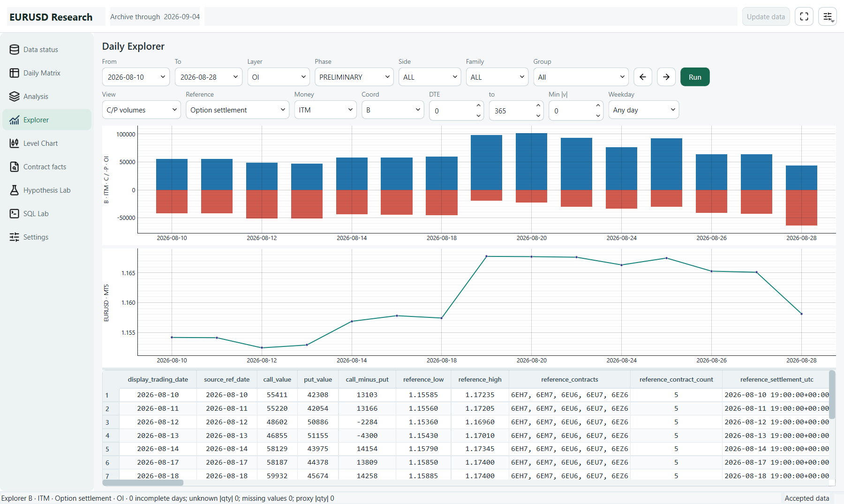Click call_value cell 55411
Screen dimensions: 844x504
[x=277, y=395]
